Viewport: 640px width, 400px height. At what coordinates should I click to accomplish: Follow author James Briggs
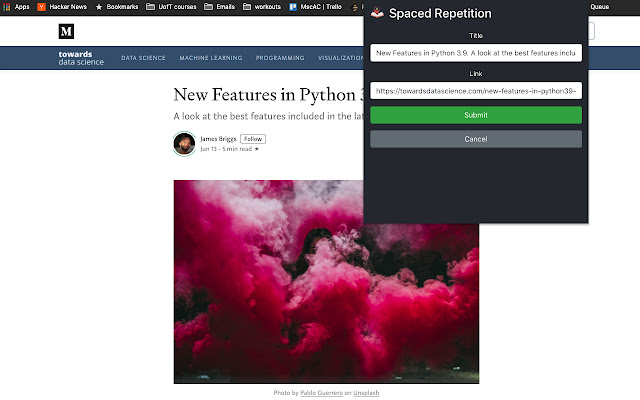(253, 139)
